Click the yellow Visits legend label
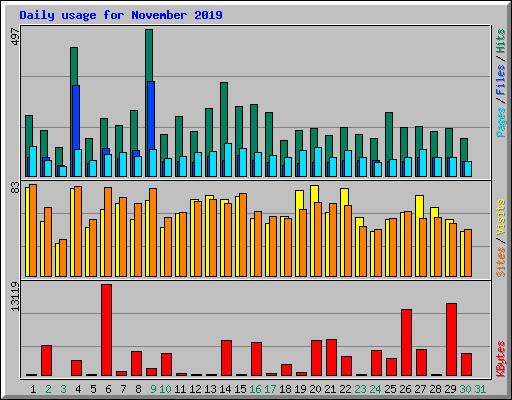The image size is (512, 400). 500,217
